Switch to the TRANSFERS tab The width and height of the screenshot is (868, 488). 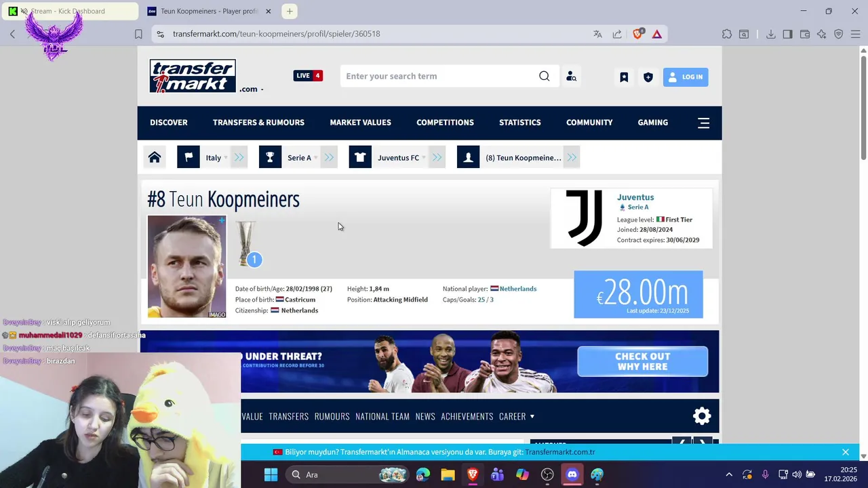coord(288,416)
